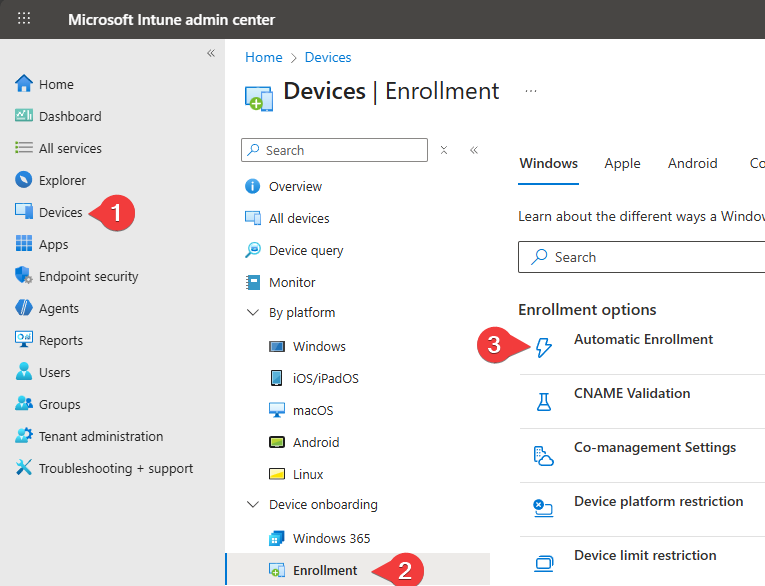The width and height of the screenshot is (765, 586).
Task: Collapse the main left navigation pane
Action: click(211, 53)
